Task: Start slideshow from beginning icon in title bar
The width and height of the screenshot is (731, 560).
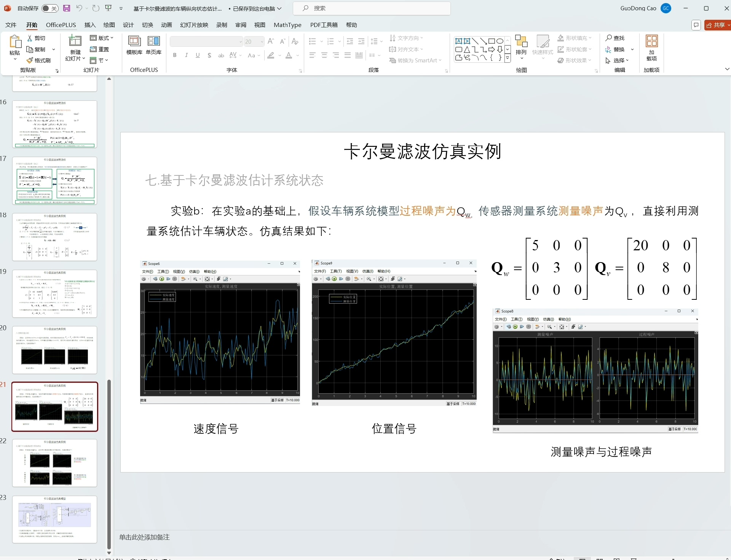Action: click(x=109, y=8)
